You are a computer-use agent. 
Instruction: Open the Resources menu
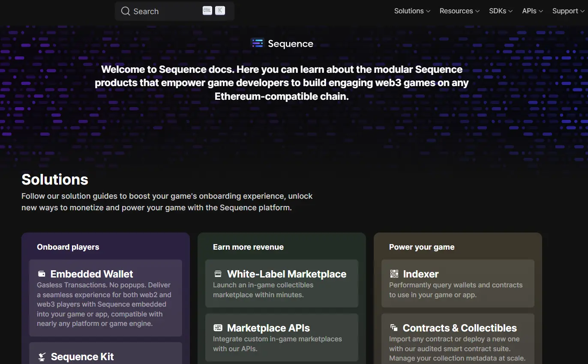(459, 11)
